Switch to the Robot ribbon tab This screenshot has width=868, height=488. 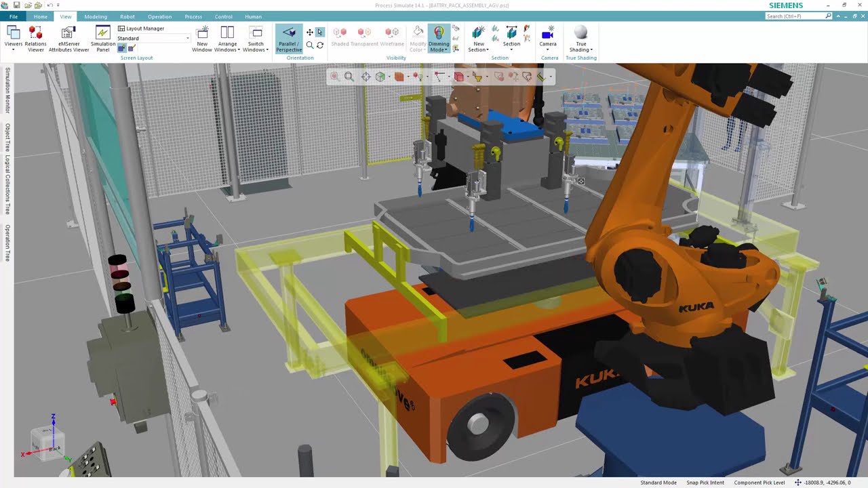click(x=127, y=16)
